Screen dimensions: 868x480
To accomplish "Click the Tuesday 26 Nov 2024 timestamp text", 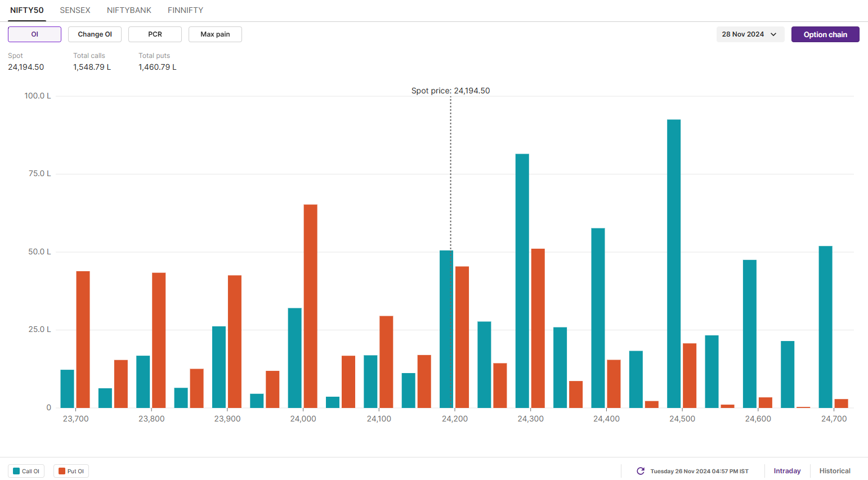I will 699,471.
